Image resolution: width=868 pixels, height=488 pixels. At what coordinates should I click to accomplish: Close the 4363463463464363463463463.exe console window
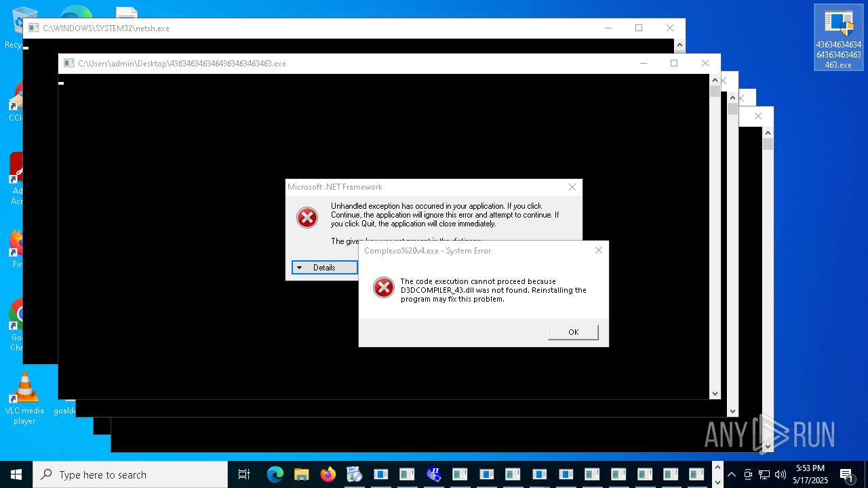tap(705, 63)
